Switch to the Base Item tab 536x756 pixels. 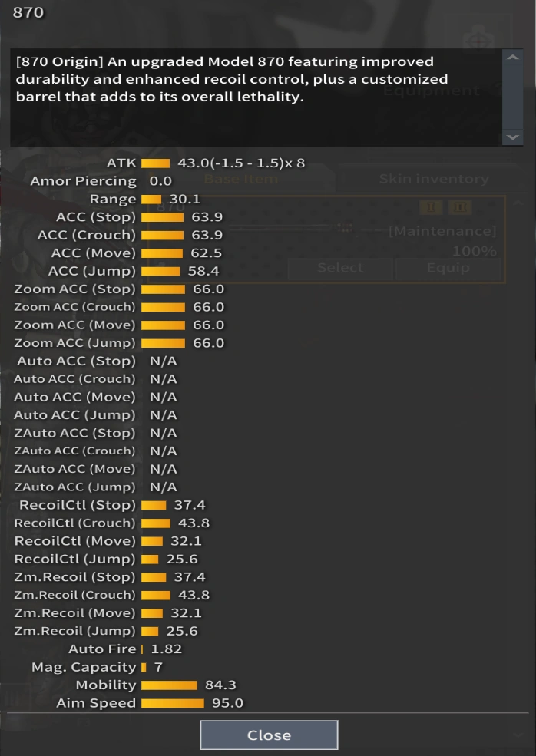coord(241,179)
